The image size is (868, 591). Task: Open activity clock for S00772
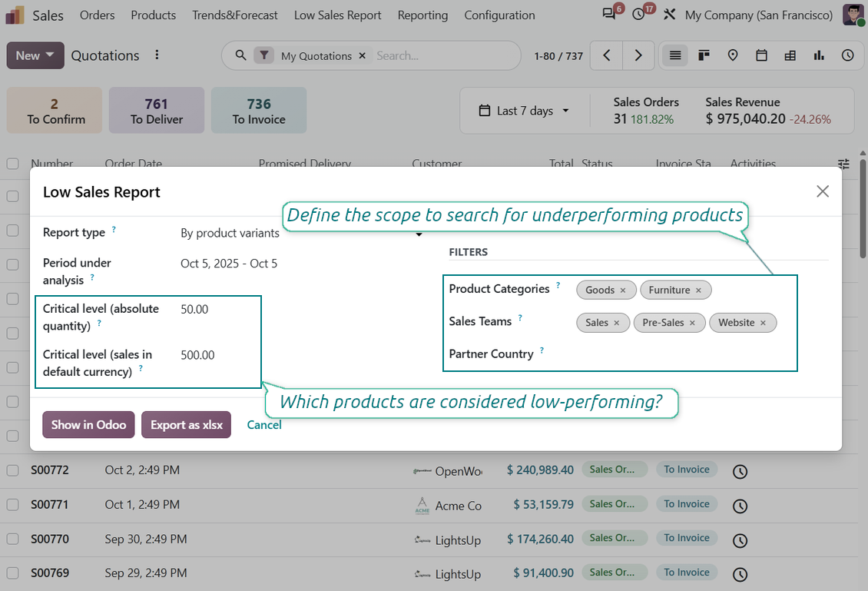click(x=740, y=471)
